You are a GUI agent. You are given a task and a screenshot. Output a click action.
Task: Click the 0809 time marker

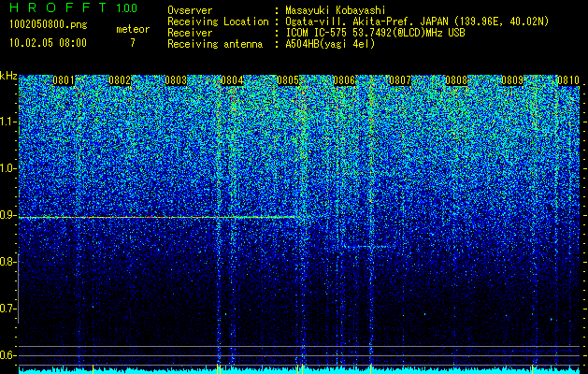click(x=512, y=80)
